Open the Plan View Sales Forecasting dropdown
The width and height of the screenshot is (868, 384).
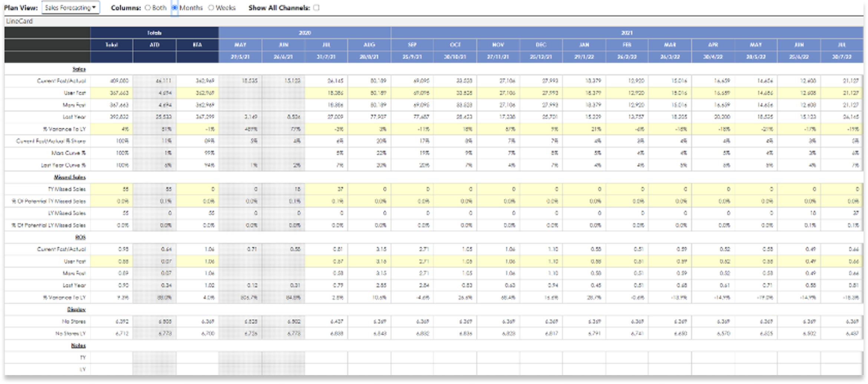(x=70, y=7)
